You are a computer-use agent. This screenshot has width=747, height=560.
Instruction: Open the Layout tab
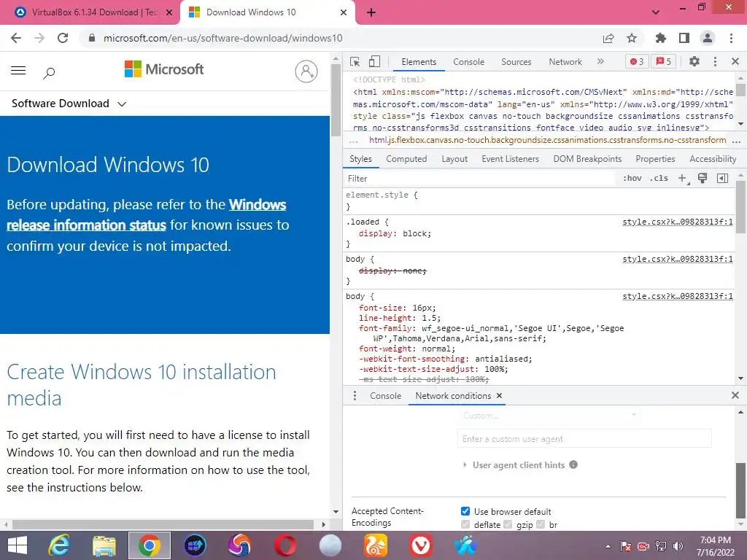454,159
